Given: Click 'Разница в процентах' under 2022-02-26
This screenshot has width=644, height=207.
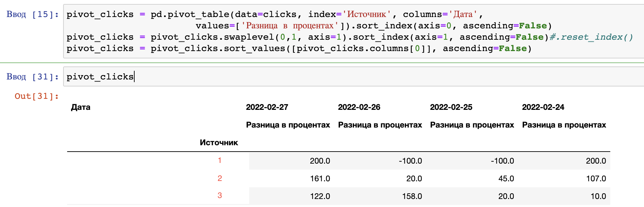Looking at the screenshot, I should (380, 125).
